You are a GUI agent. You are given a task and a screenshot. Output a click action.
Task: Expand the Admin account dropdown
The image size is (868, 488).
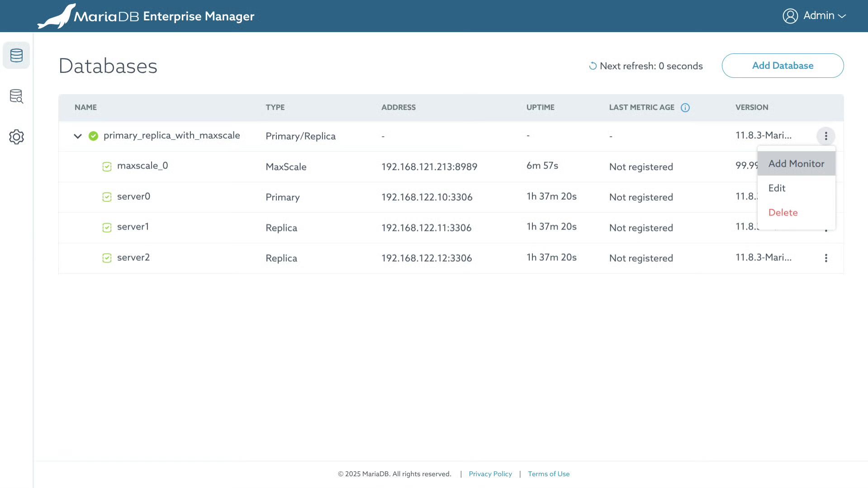click(x=841, y=16)
